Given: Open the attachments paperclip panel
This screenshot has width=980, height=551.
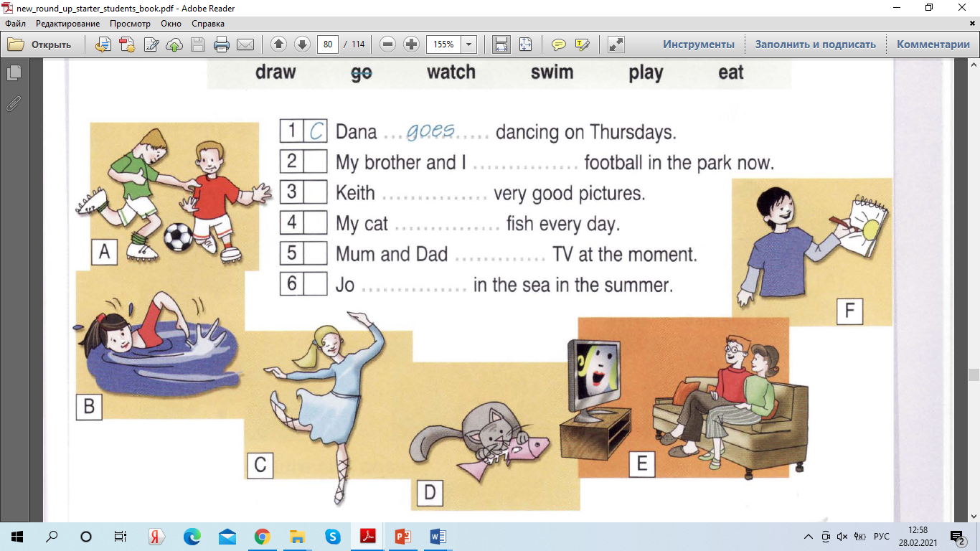Looking at the screenshot, I should coord(14,104).
